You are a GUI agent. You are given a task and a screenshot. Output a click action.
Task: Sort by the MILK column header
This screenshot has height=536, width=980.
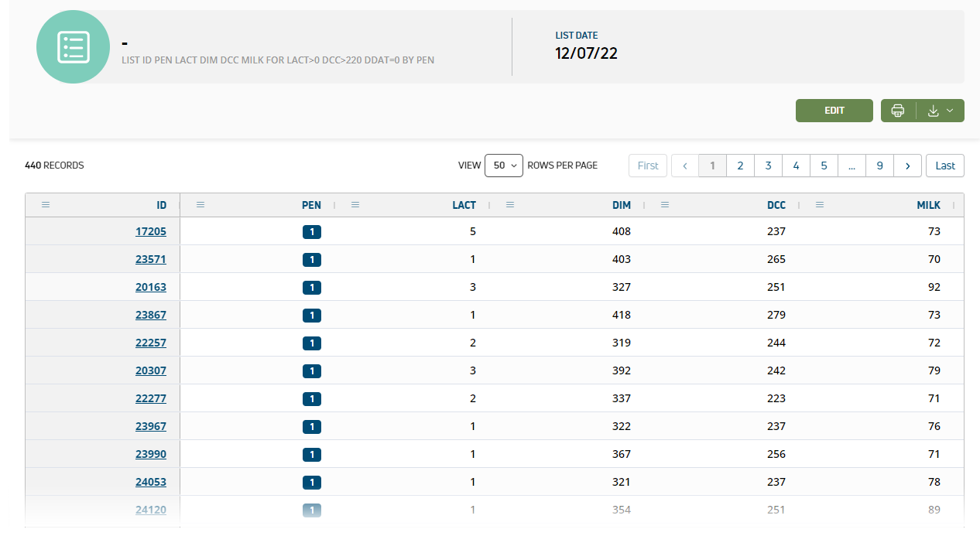tap(928, 205)
